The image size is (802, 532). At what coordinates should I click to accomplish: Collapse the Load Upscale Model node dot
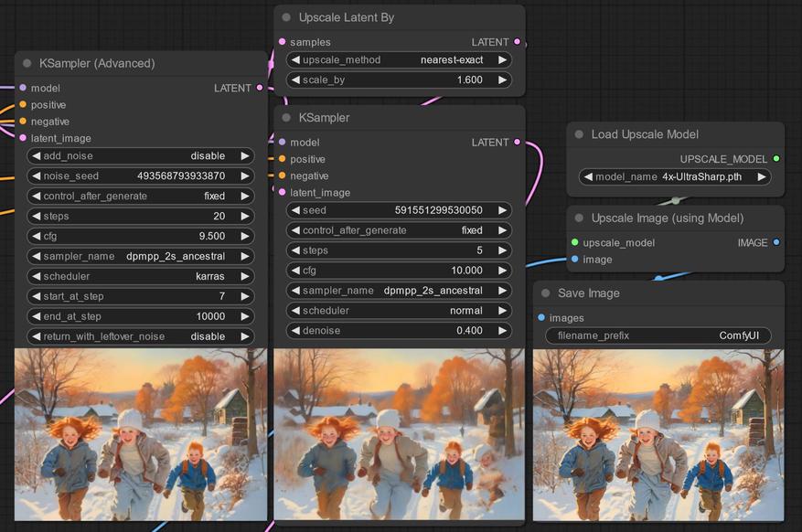[579, 134]
